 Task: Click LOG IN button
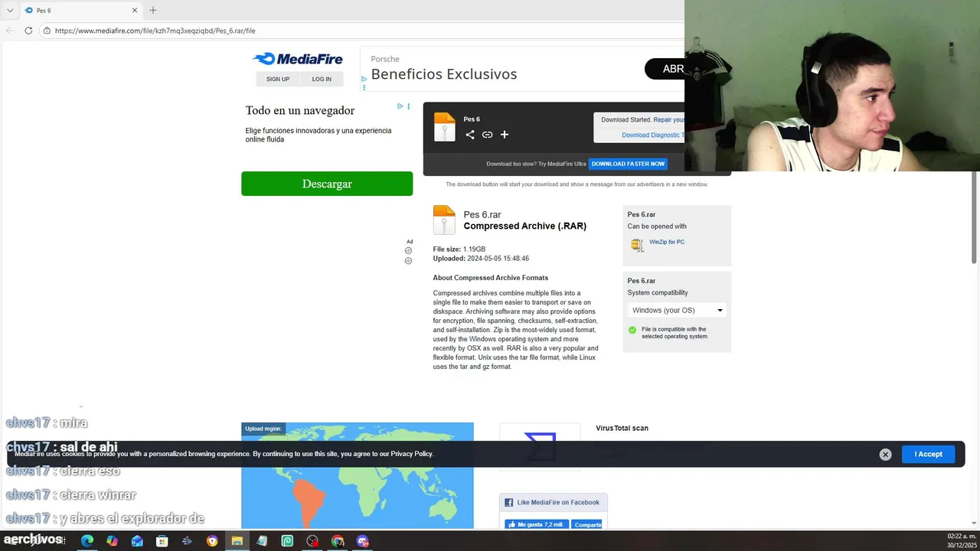coord(322,79)
